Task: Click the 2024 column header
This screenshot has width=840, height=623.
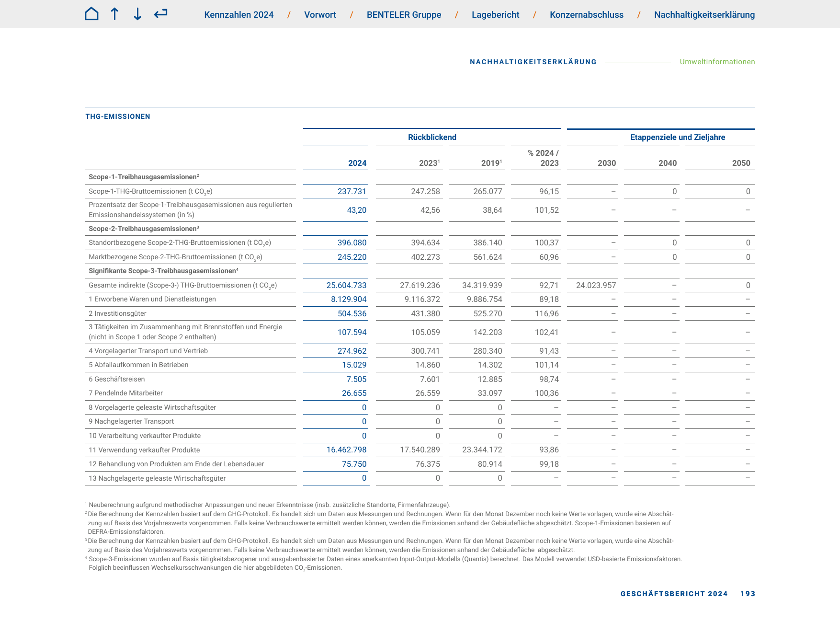Action: click(357, 163)
